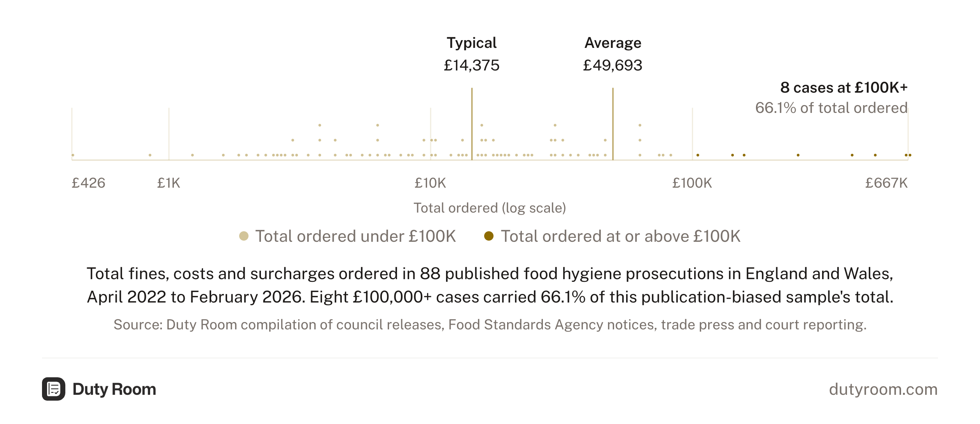Click the '8 cases at £100K+' annotation
Image resolution: width=980 pixels, height=424 pixels.
point(844,88)
